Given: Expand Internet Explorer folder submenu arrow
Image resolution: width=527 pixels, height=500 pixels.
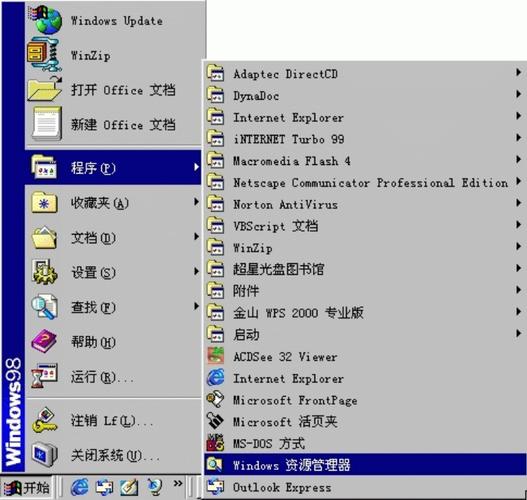Looking at the screenshot, I should pyautogui.click(x=518, y=116).
